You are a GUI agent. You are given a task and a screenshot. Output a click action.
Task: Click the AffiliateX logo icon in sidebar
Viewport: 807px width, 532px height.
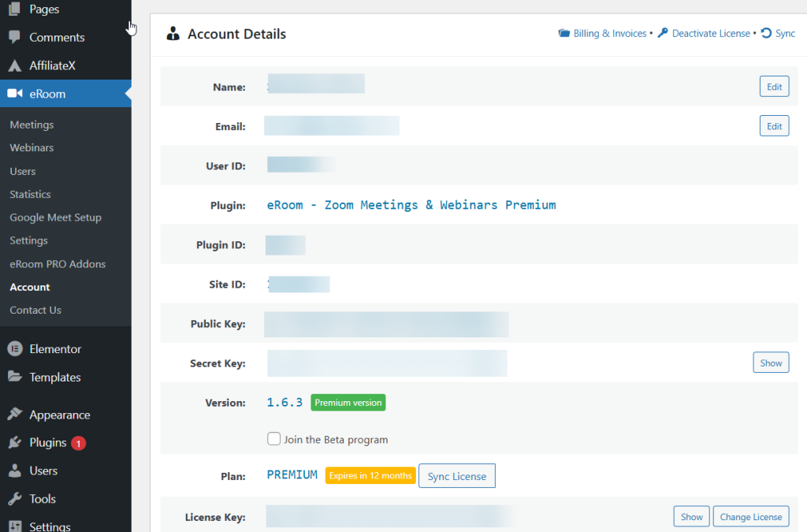[14, 66]
